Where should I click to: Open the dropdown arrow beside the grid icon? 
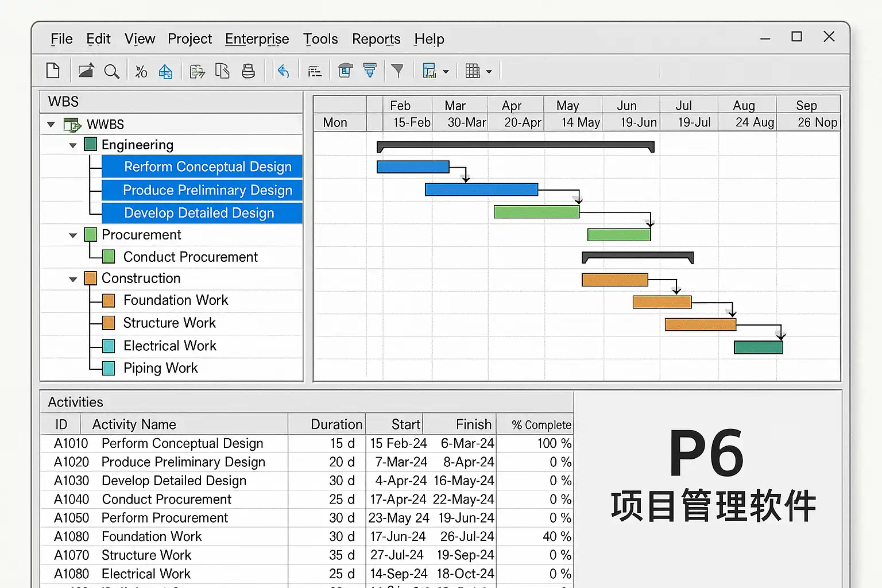pyautogui.click(x=489, y=72)
